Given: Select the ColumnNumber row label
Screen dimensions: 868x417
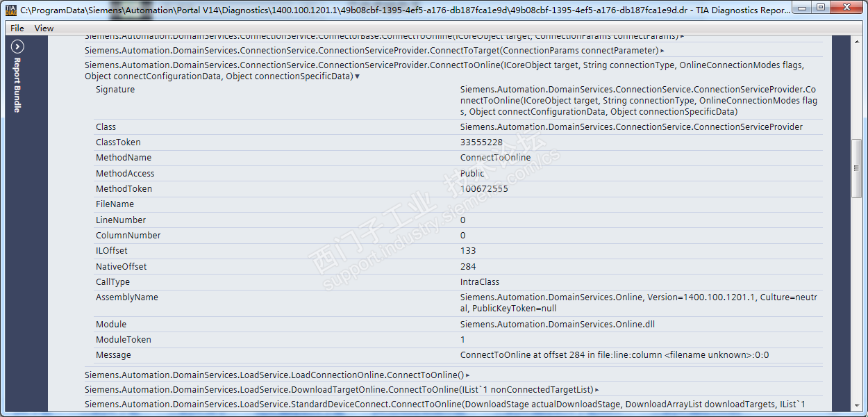Looking at the screenshot, I should pos(128,236).
